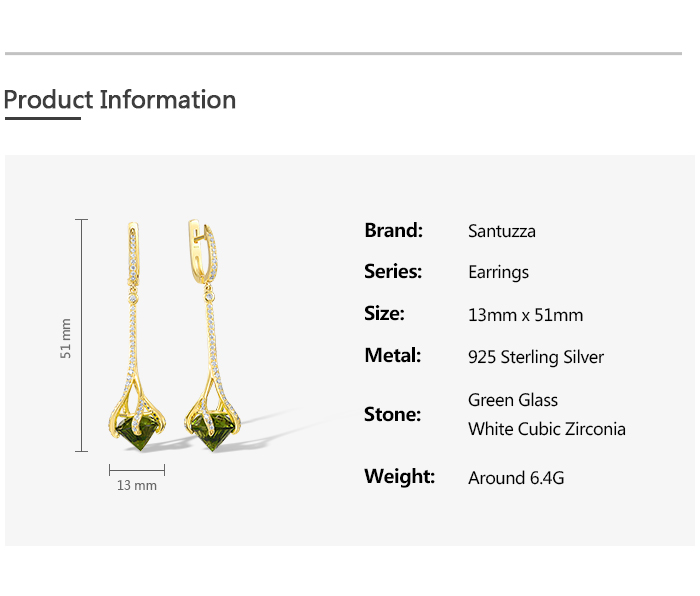Select the Green Glass stone text

coord(513,400)
